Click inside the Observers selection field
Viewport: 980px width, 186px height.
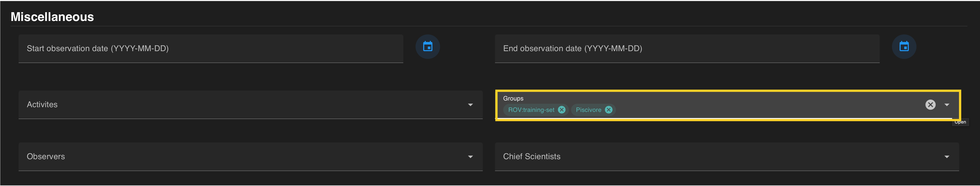click(243, 157)
